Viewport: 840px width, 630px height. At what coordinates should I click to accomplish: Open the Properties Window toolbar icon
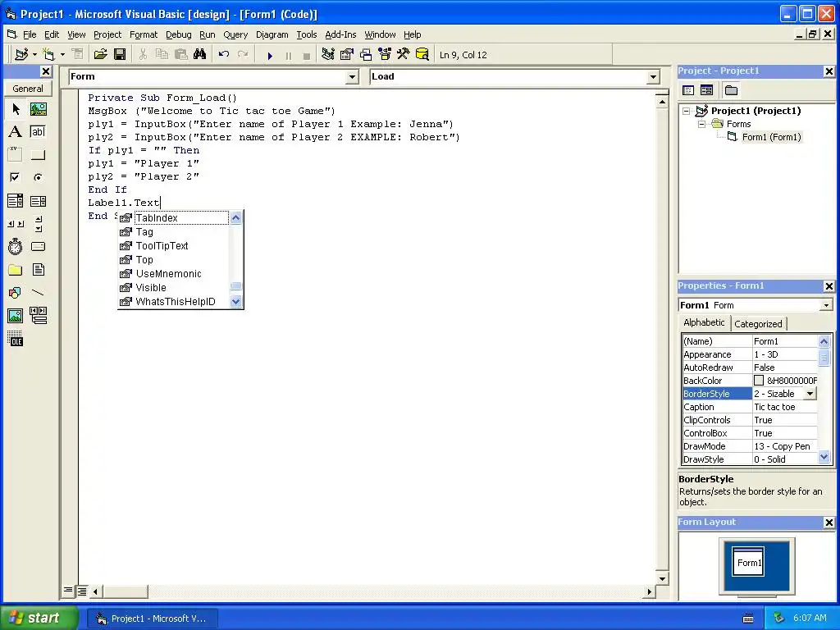(347, 55)
